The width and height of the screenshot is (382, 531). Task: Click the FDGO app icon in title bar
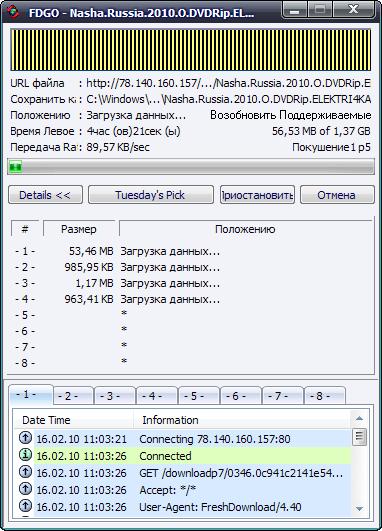coord(14,13)
